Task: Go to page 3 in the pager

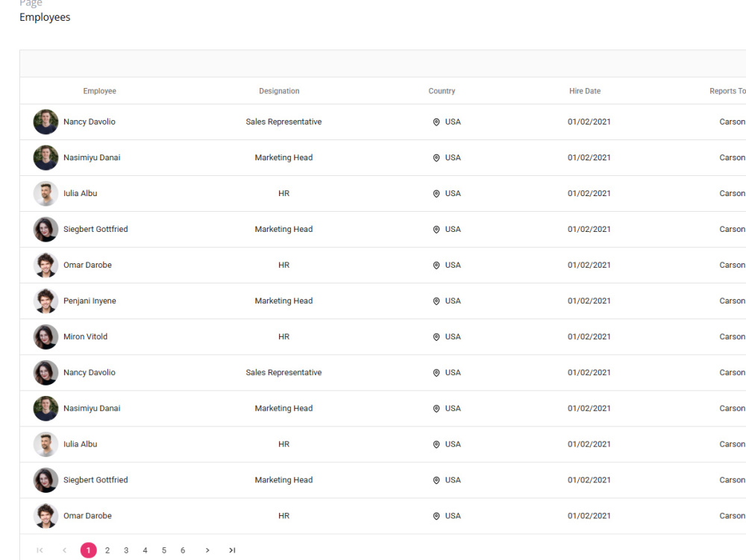Action: click(126, 550)
